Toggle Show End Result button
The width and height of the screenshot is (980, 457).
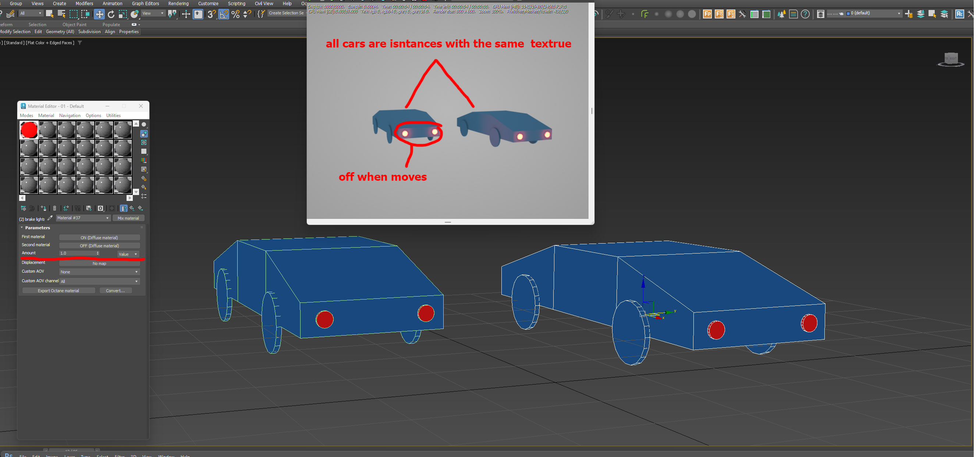pos(124,209)
